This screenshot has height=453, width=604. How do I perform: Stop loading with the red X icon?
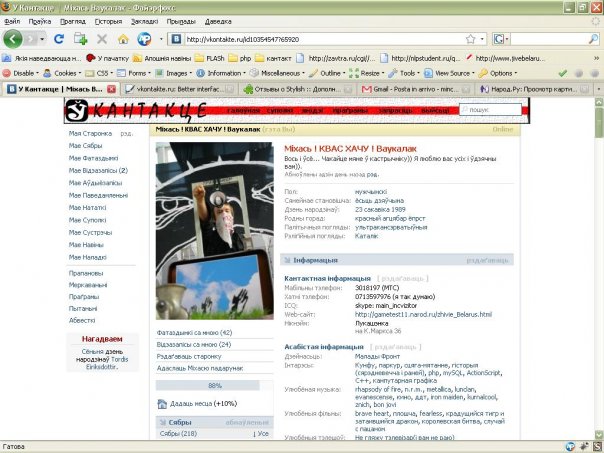pyautogui.click(x=101, y=39)
